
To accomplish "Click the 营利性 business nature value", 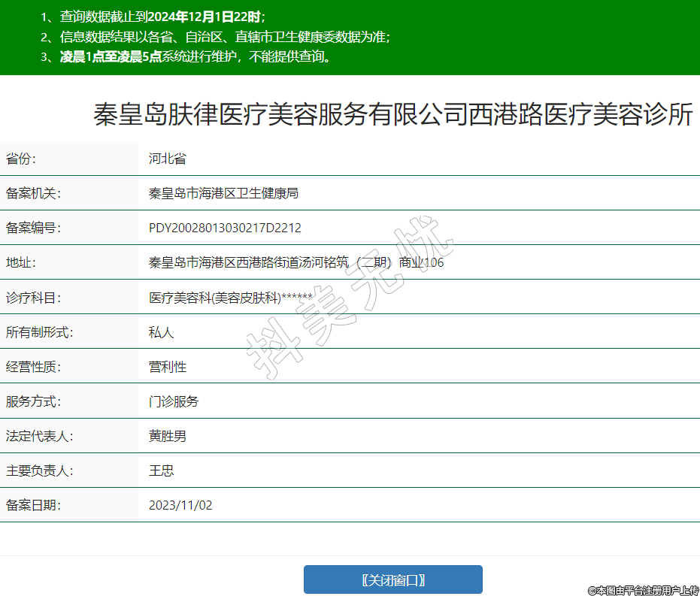I will (168, 367).
